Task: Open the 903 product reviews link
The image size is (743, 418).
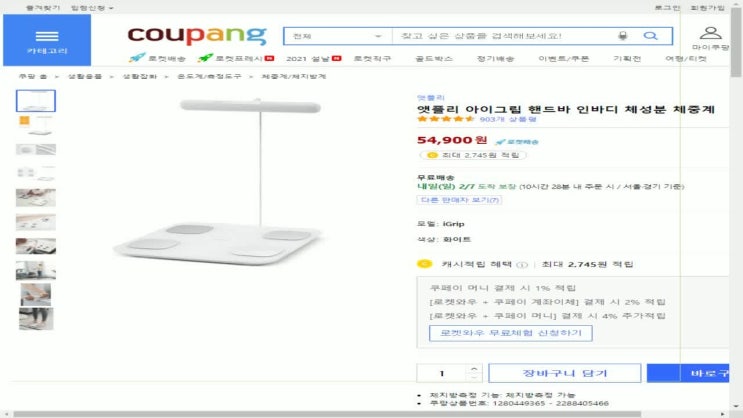Action: tap(507, 119)
